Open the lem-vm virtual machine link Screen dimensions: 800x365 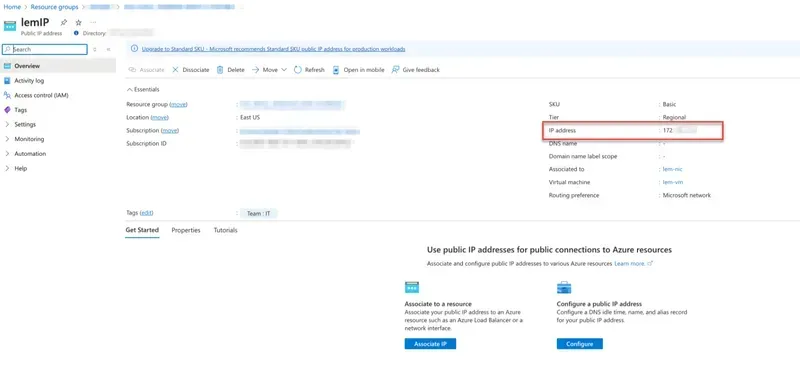pos(672,182)
